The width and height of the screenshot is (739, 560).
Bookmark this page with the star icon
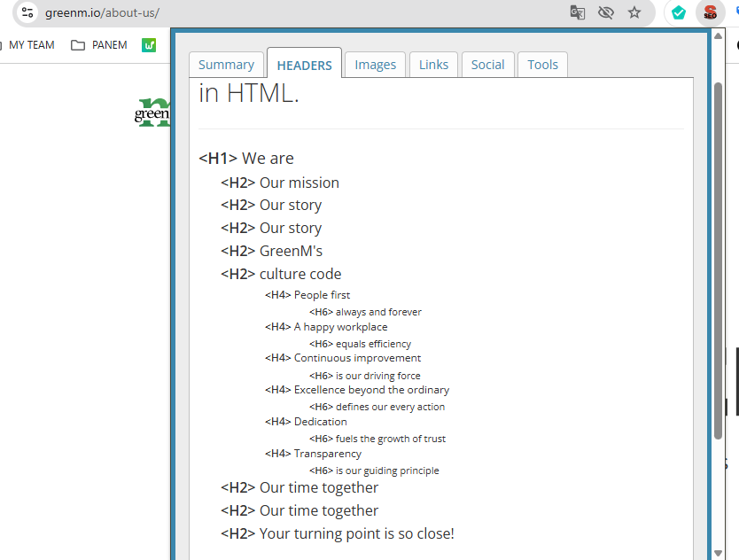pos(634,13)
